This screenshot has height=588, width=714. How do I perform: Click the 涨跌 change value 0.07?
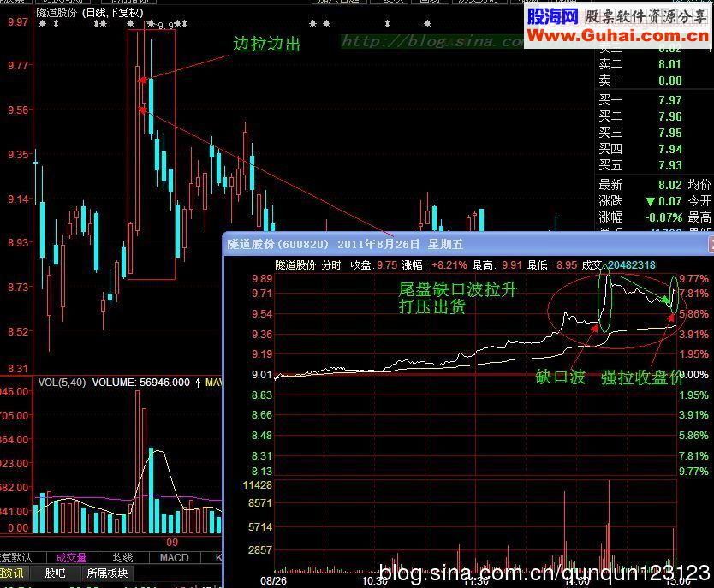click(x=669, y=201)
